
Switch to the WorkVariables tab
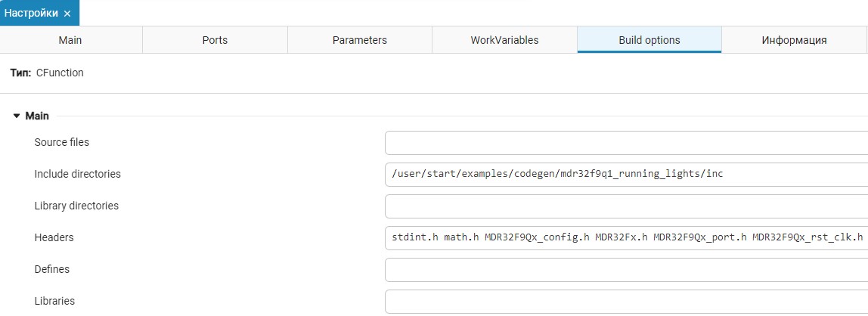504,40
